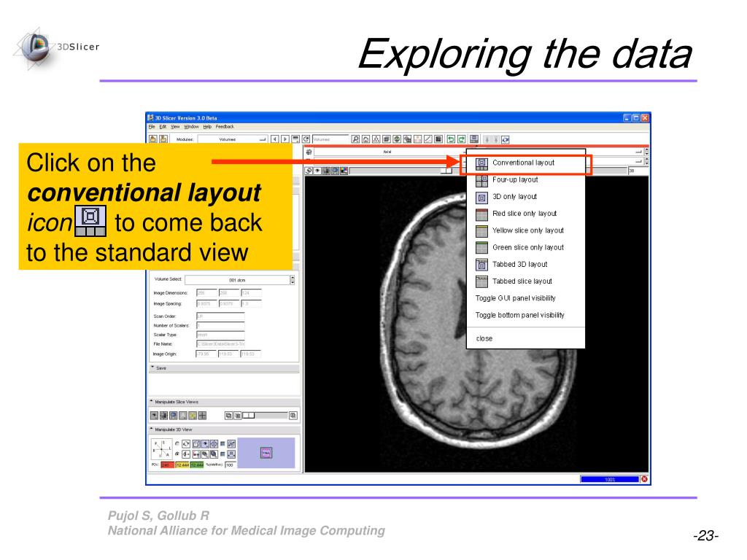Select Tabbed slice layout entry

tap(525, 281)
